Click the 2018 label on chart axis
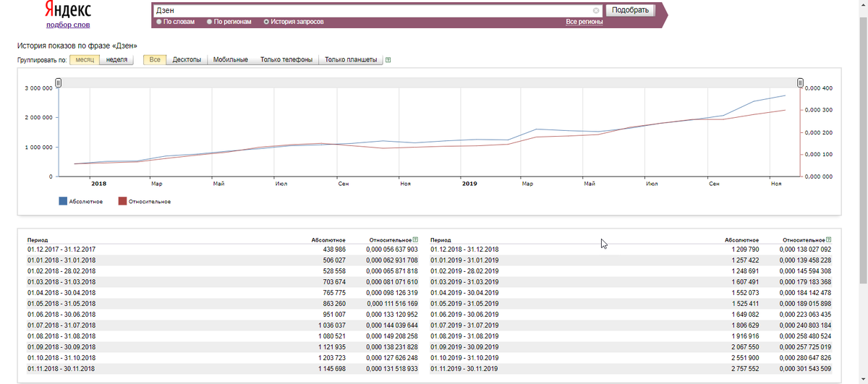The image size is (868, 384). (x=98, y=184)
